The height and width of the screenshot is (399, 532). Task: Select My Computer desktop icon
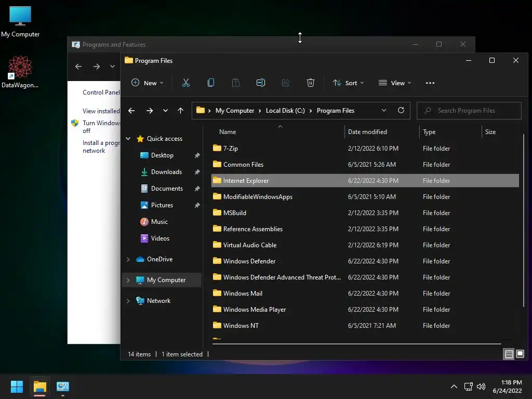[20, 22]
